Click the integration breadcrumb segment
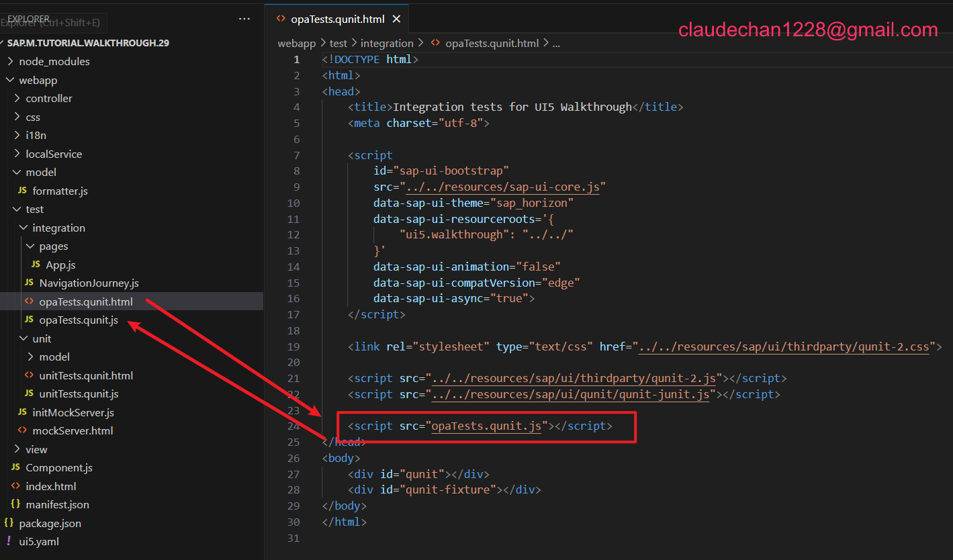 coord(387,43)
